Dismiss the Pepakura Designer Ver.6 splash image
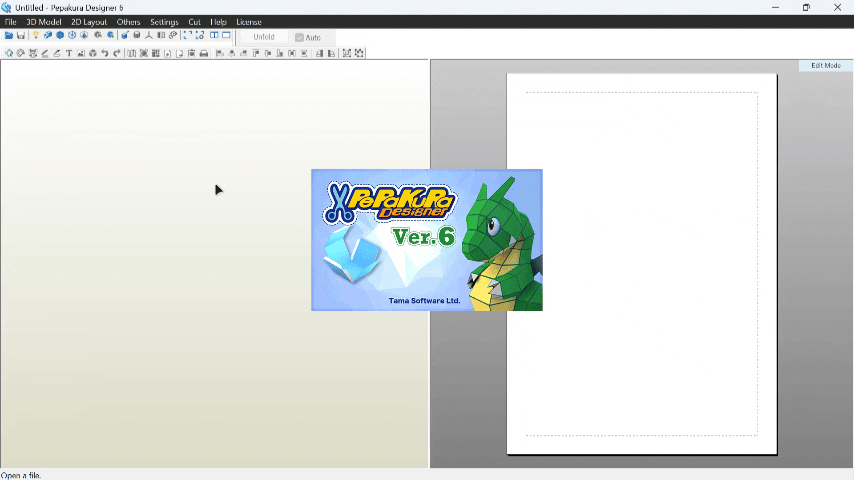 427,240
